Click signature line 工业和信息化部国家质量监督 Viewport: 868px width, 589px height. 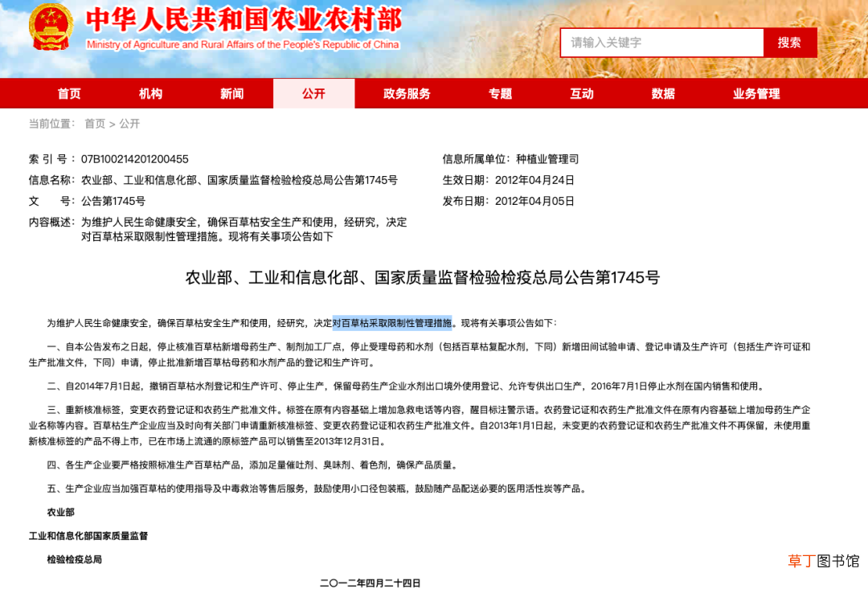(88, 536)
